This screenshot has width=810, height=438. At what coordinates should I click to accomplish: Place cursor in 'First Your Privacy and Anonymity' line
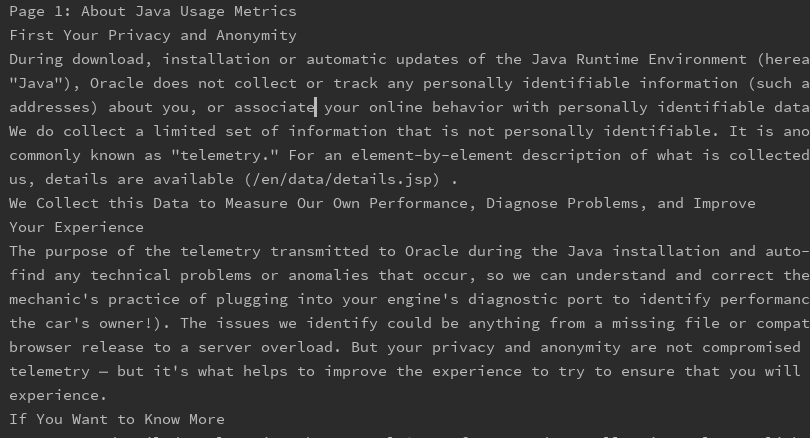[153, 35]
